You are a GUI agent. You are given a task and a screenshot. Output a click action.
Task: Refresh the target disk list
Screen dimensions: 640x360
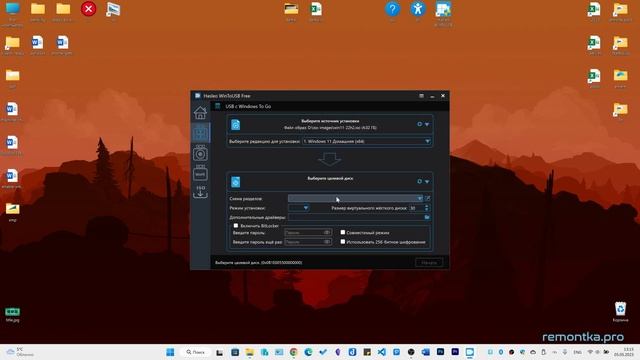coord(419,181)
